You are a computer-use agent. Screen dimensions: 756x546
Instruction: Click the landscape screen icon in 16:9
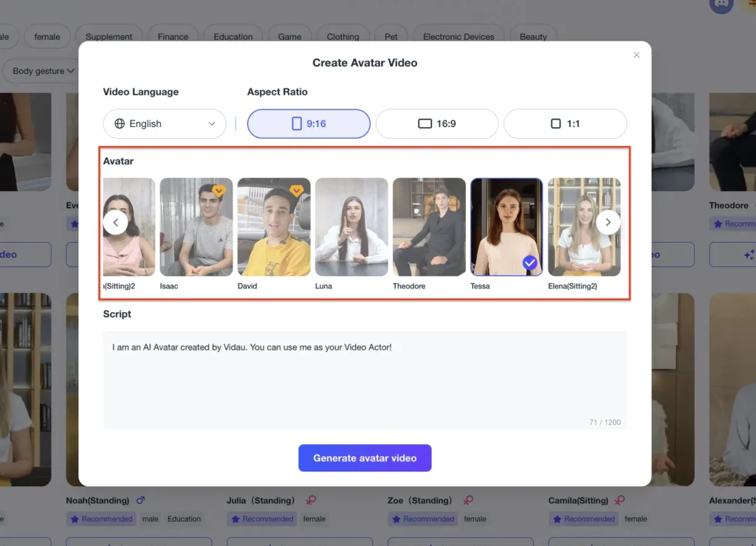coord(425,124)
